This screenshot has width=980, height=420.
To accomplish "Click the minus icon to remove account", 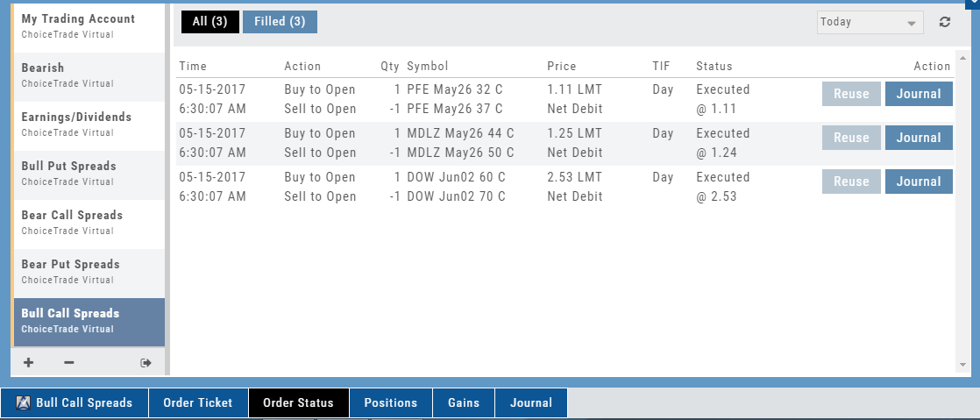I will (69, 362).
